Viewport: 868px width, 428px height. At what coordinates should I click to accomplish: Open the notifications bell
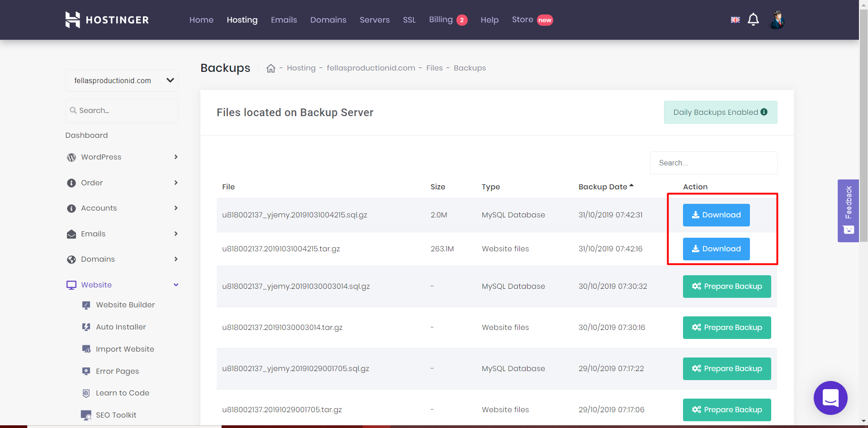753,20
